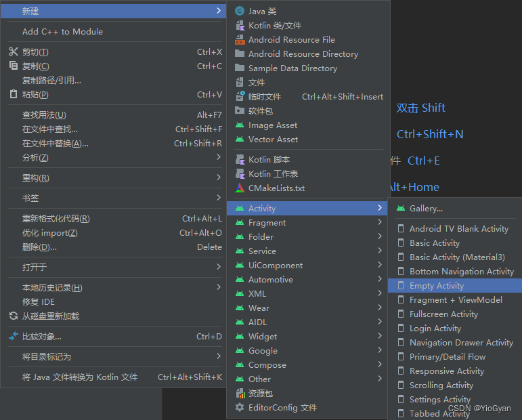
Task: Expand the 将目录标记为 submenu arrow
Action: point(219,356)
